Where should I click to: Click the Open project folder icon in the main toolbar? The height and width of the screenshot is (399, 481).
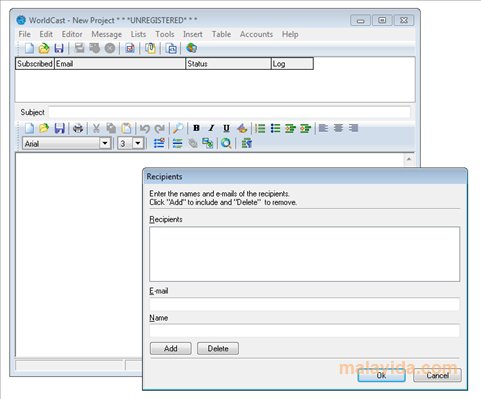(x=44, y=48)
